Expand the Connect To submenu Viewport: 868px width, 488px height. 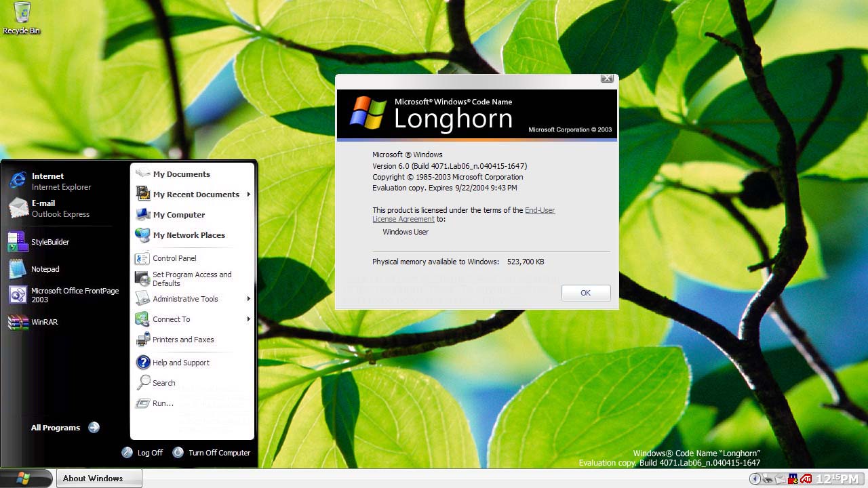click(171, 319)
